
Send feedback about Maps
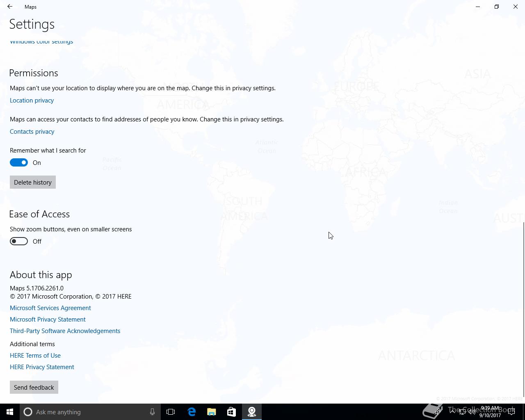tap(34, 387)
